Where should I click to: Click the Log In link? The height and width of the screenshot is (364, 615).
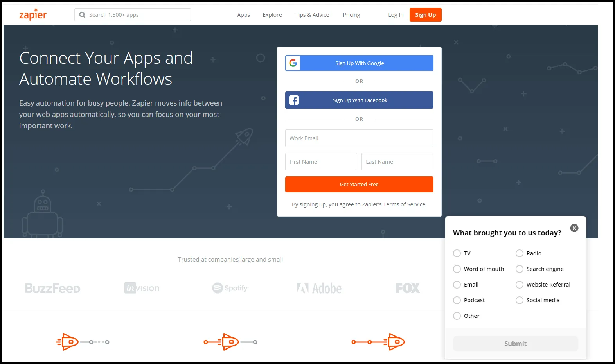[396, 15]
